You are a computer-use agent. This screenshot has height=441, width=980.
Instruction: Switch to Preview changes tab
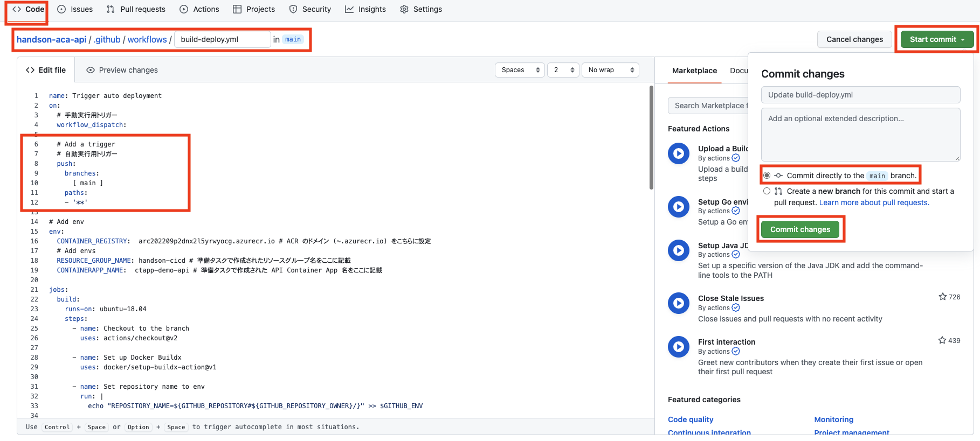pyautogui.click(x=122, y=70)
